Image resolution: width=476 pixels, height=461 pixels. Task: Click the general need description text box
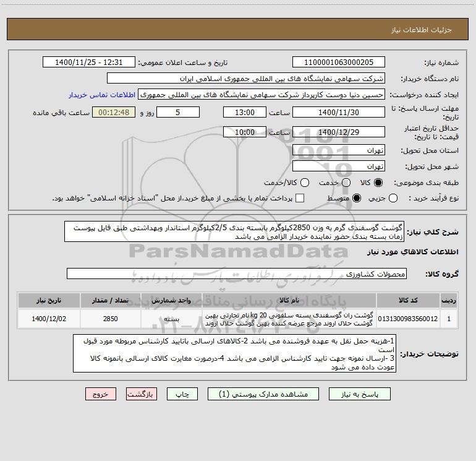click(234, 232)
